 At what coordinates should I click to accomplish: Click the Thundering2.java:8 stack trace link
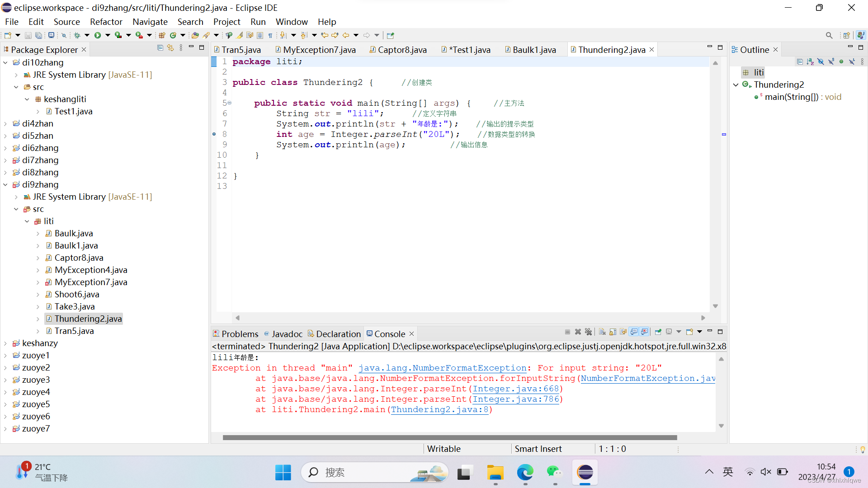click(x=439, y=410)
